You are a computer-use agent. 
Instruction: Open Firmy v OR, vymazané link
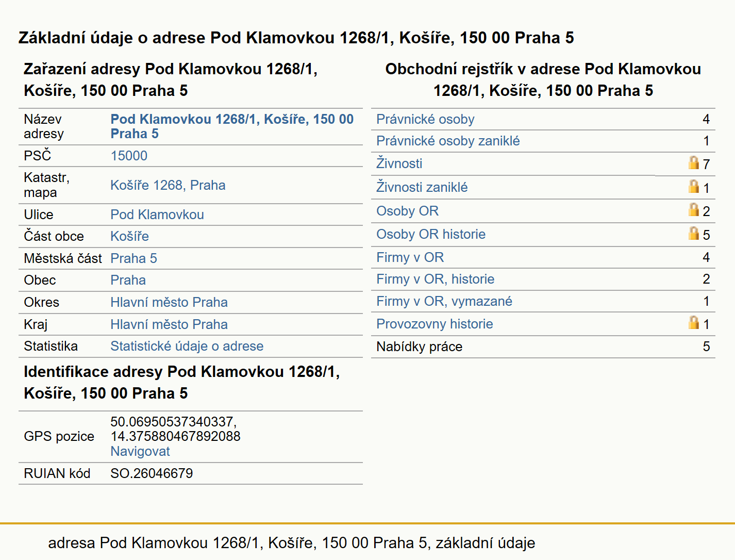pyautogui.click(x=444, y=301)
